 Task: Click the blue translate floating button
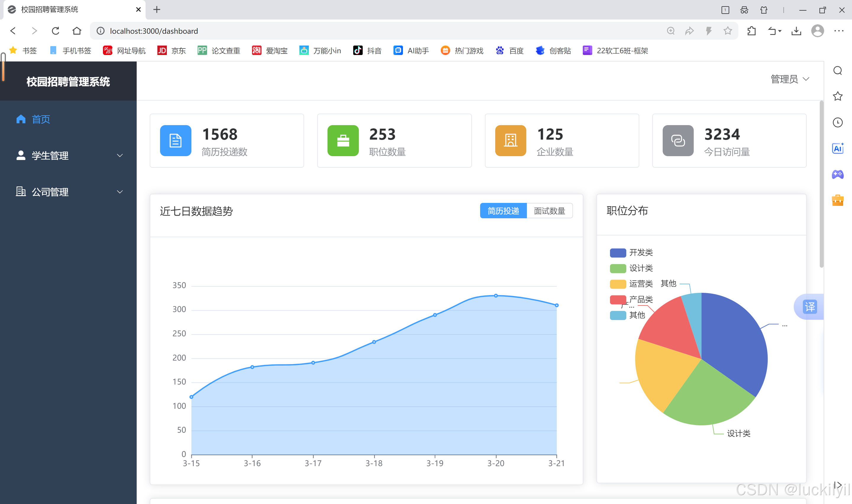pos(810,307)
